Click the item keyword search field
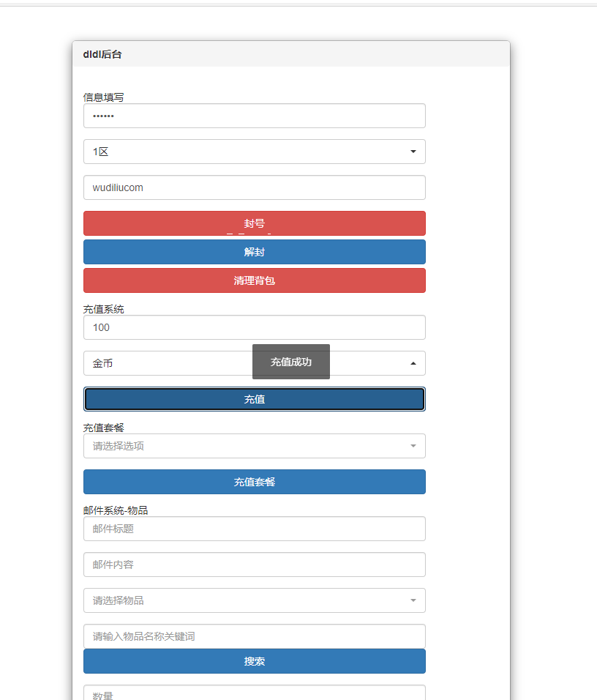Screen dimensions: 597x700 pyautogui.click(x=255, y=636)
